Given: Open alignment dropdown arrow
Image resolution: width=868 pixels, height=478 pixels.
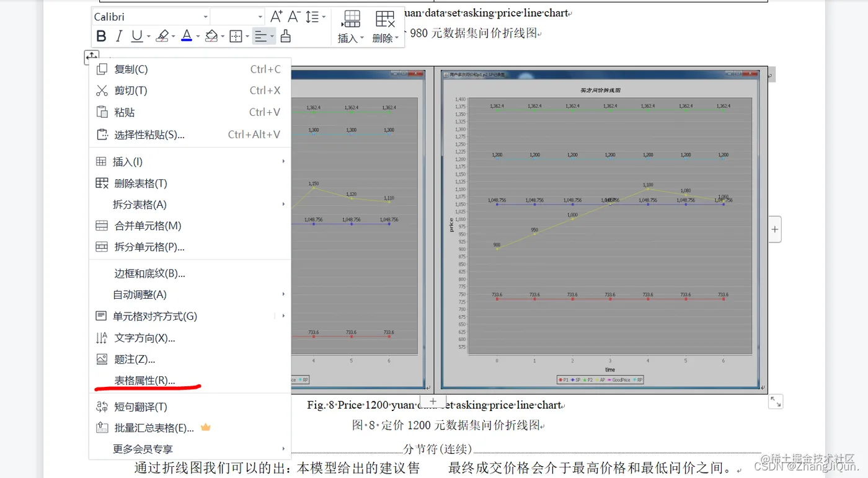Looking at the screenshot, I should coord(272,37).
